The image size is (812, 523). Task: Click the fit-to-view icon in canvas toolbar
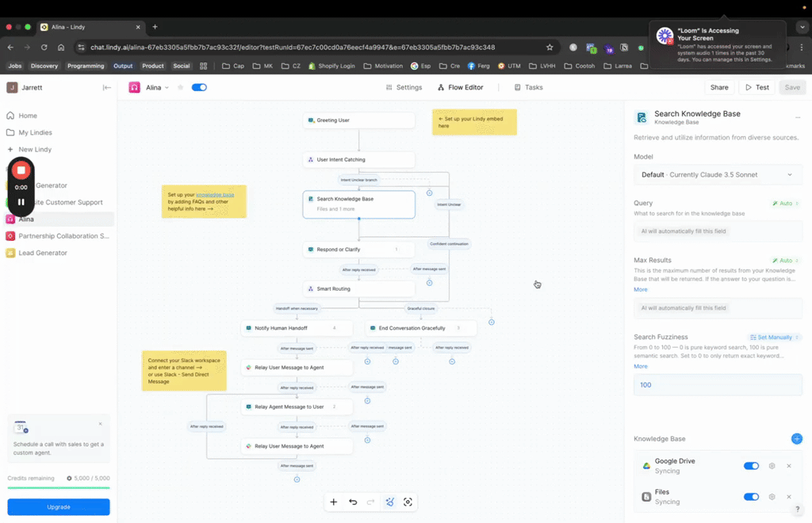click(408, 502)
